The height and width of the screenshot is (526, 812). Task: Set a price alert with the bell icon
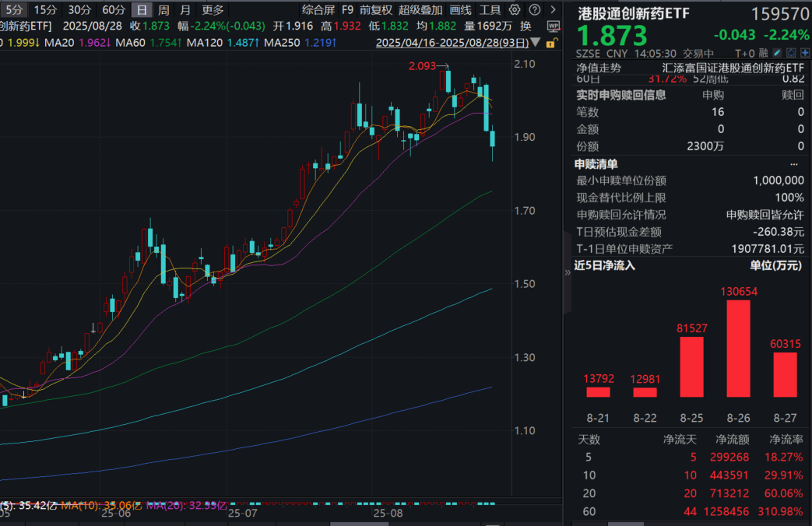791,52
